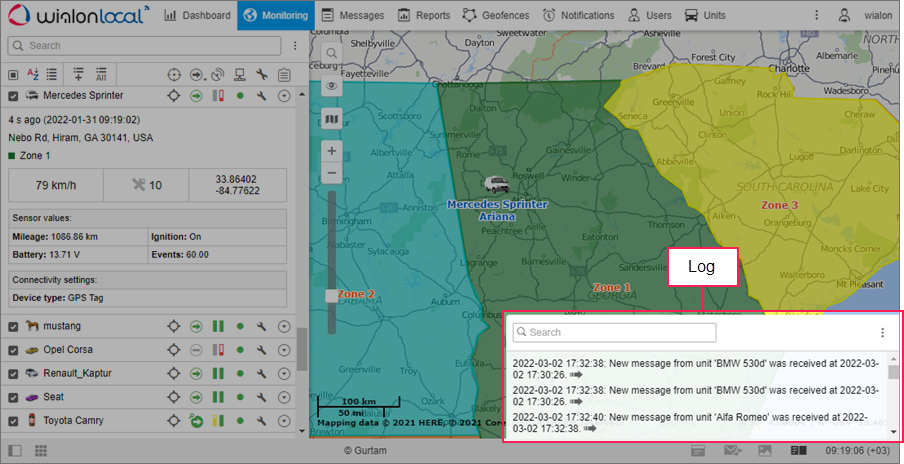Uncheck the mustang checkbox
The height and width of the screenshot is (464, 904).
13,327
